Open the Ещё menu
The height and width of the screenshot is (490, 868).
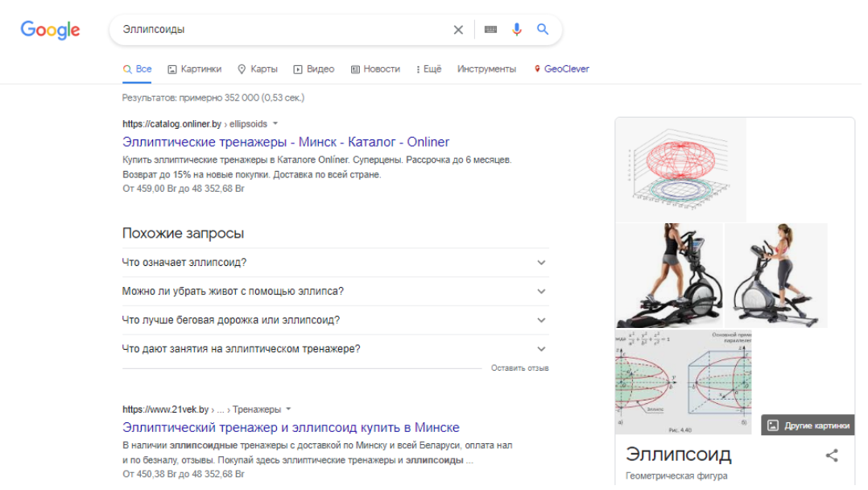pos(429,69)
